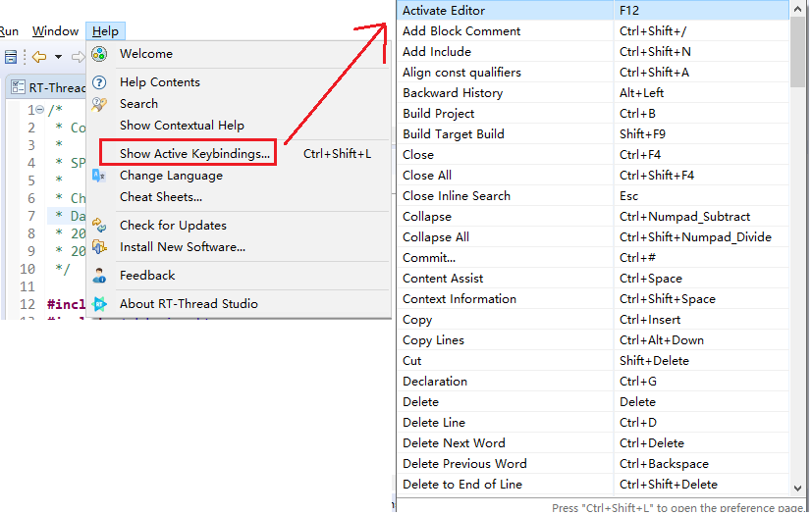The image size is (812, 515).
Task: Click the Search icon in Help menu
Action: (x=99, y=104)
